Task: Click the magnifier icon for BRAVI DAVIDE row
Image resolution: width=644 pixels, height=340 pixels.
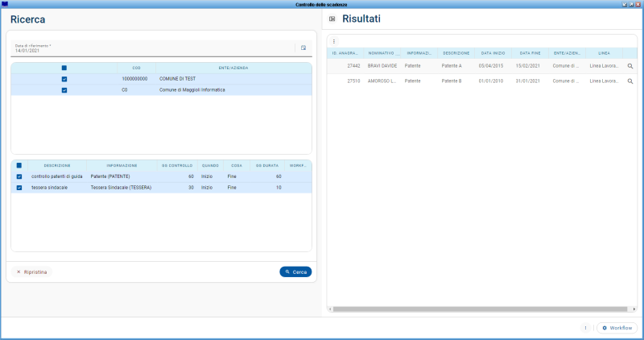Action: click(630, 66)
